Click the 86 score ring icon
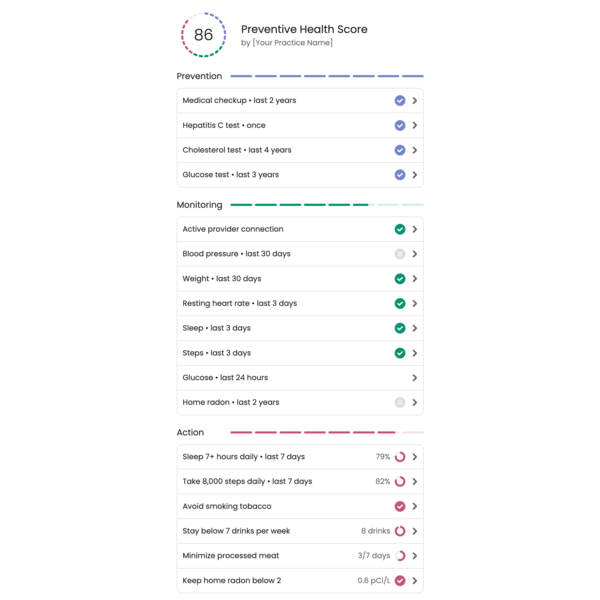 (203, 35)
